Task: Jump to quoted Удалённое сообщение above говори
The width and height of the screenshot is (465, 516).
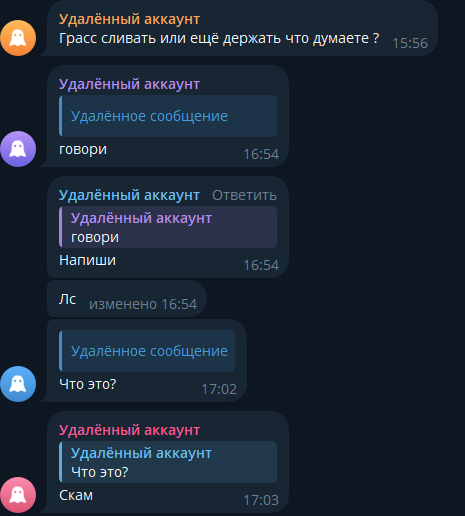Action: [168, 116]
